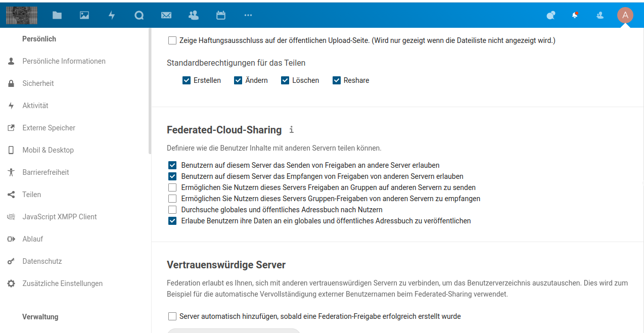644x333 pixels.
Task: Click the sidebar vertical scrollbar
Action: coord(150,91)
